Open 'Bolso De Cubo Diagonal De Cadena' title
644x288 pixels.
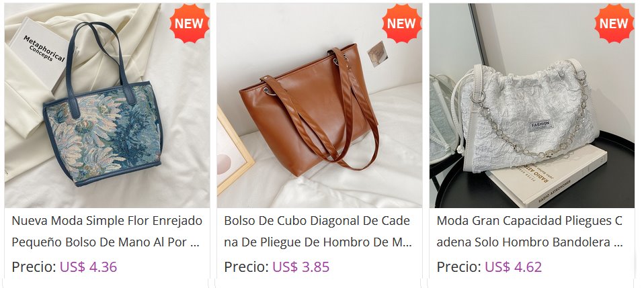318,232
